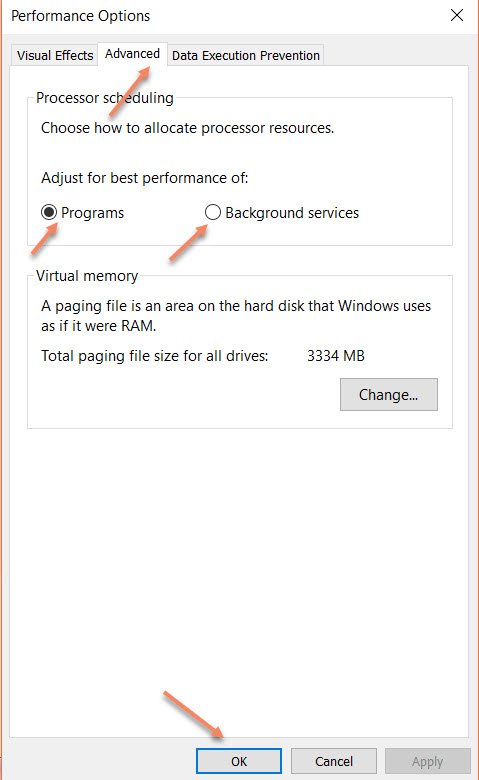Click the Processor scheduling group heading
The image size is (479, 780).
[x=105, y=98]
